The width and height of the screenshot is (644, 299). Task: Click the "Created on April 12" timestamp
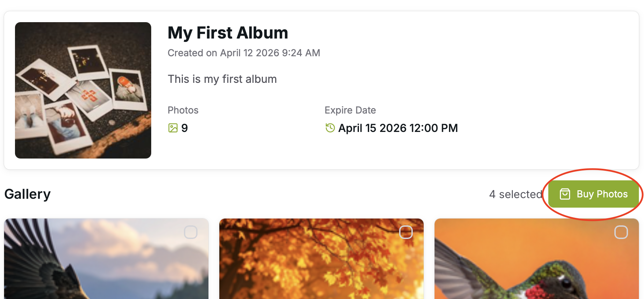click(244, 53)
